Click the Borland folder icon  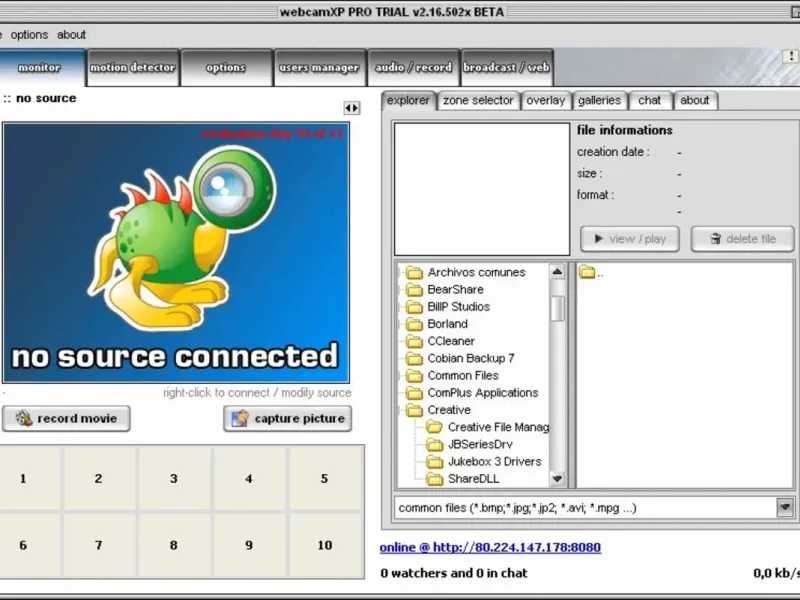point(414,324)
